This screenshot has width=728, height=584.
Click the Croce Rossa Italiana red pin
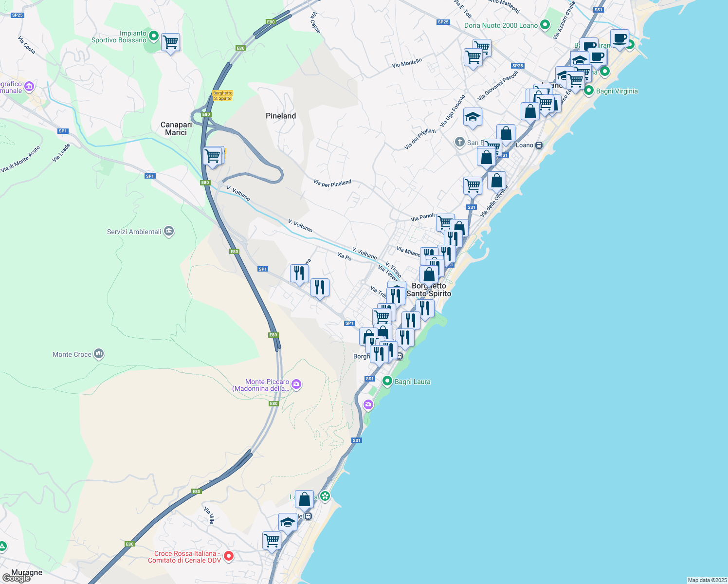[228, 556]
